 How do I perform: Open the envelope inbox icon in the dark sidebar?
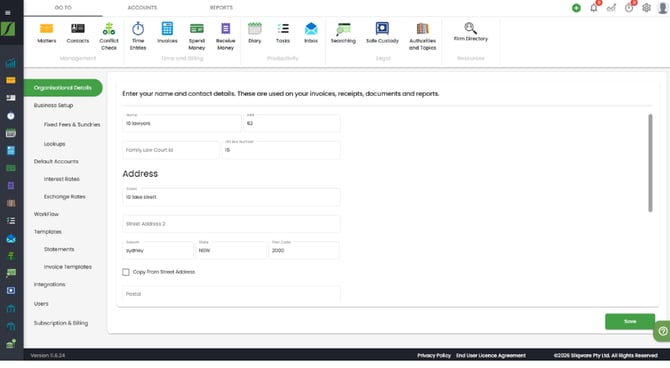coord(11,238)
